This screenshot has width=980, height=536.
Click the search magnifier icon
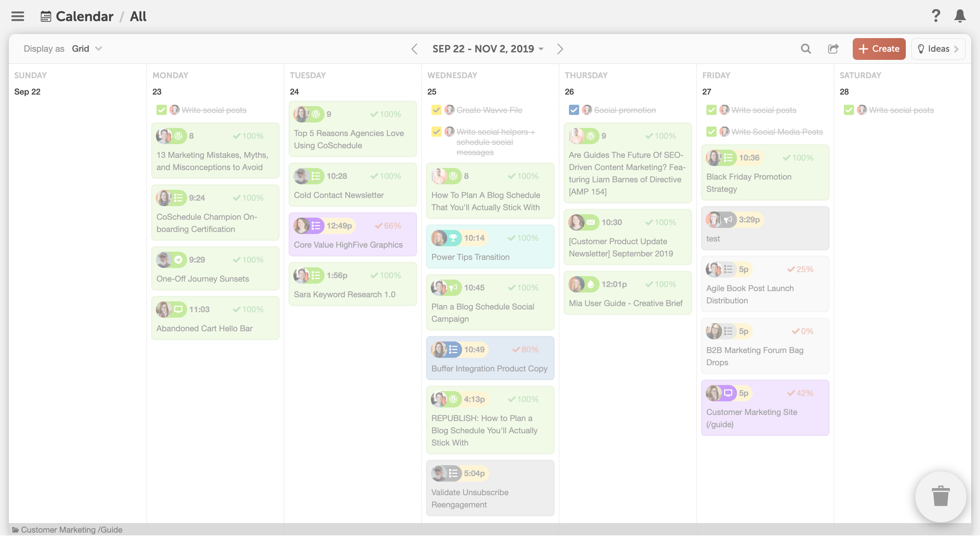(805, 49)
